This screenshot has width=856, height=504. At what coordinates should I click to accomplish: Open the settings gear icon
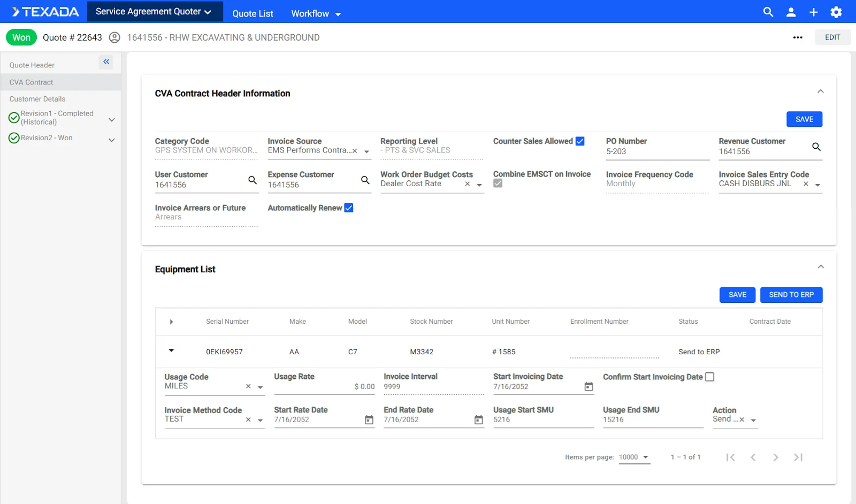(836, 12)
